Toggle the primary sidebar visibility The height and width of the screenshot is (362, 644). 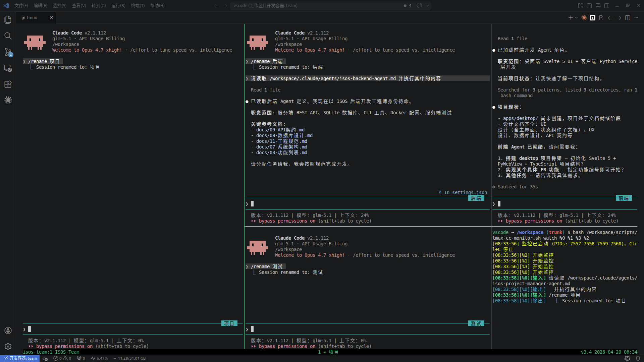click(x=589, y=6)
